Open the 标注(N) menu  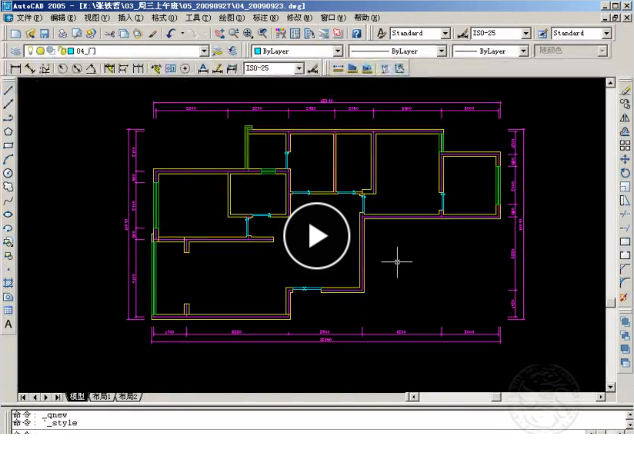265,18
